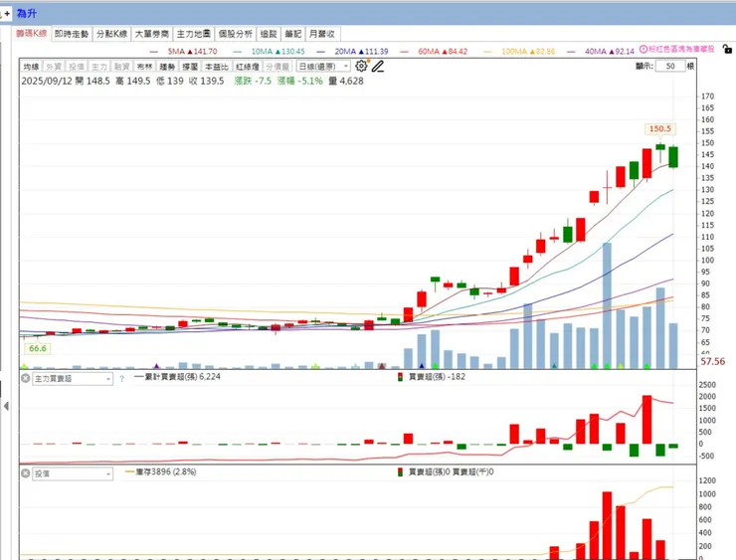Click the 為升 stock name title
Screen dimensions: 736x560
[x=27, y=13]
